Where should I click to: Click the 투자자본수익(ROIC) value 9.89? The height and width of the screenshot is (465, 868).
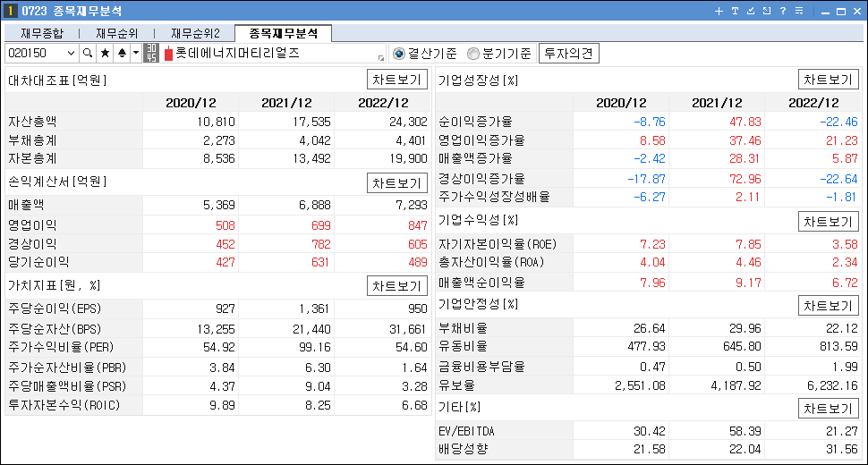pos(222,405)
